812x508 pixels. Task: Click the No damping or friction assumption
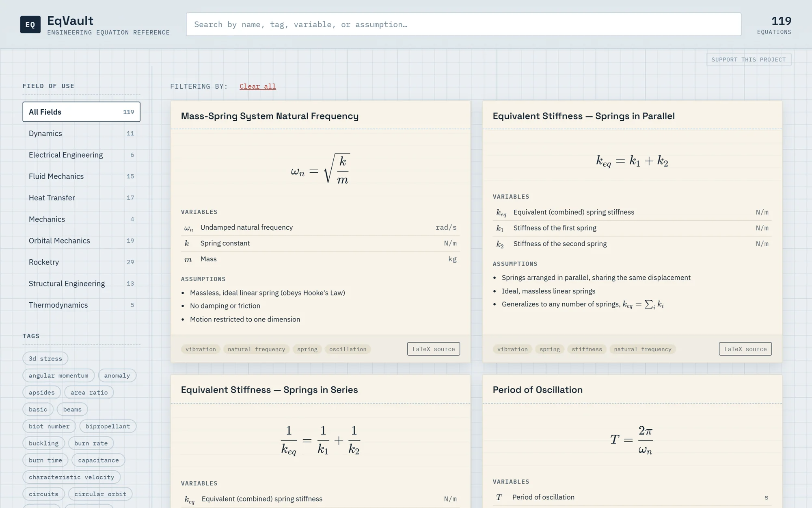(x=225, y=306)
